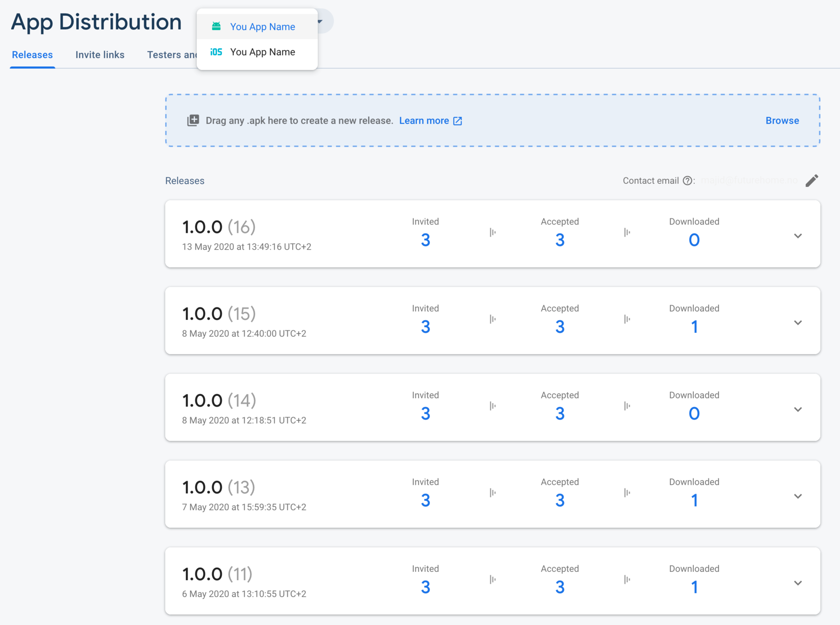Click Downloaded count 1 for release (15)

pyautogui.click(x=694, y=327)
